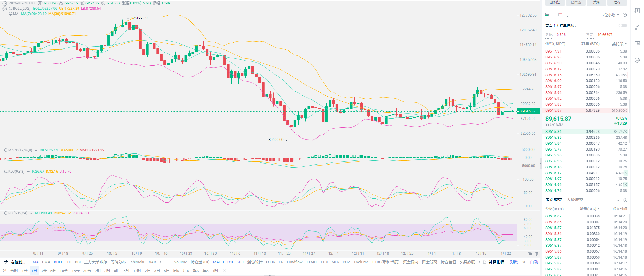Open the RSI(6,12,24) indicator dropdown arrow

click(31, 213)
